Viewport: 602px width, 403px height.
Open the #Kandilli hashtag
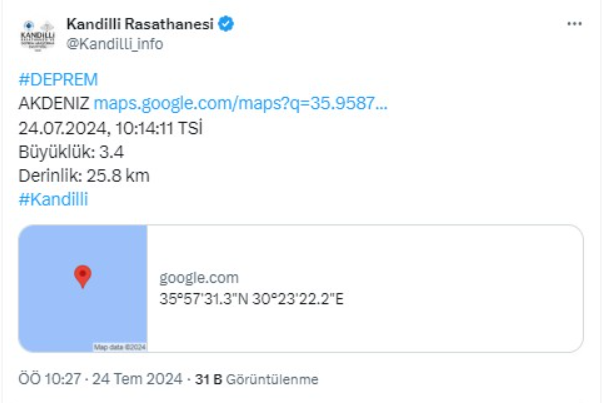(x=53, y=198)
